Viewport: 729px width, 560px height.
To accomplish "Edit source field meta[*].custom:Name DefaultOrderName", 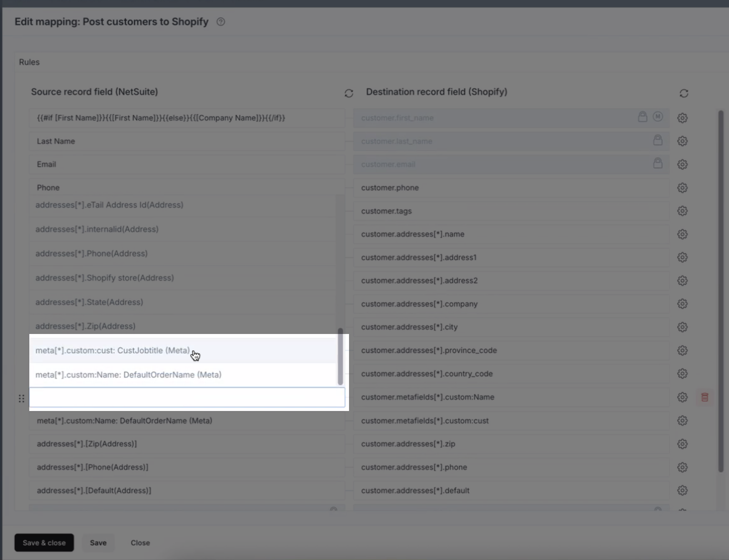I will 187,421.
